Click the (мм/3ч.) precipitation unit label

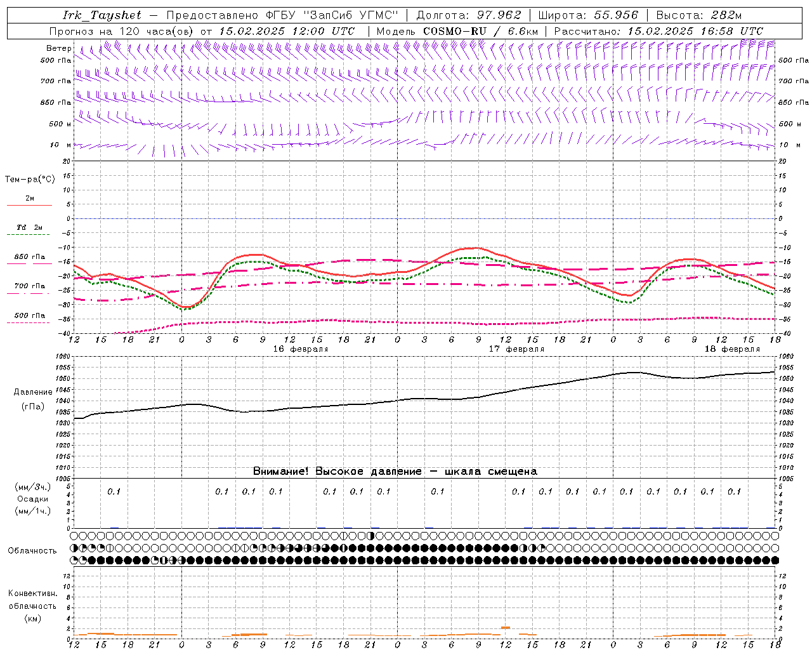tap(32, 487)
